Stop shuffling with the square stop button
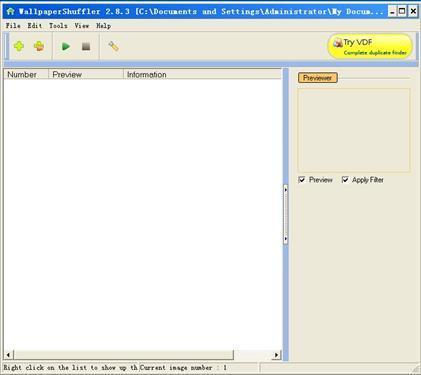Viewport: 421px width, 375px height. [86, 46]
